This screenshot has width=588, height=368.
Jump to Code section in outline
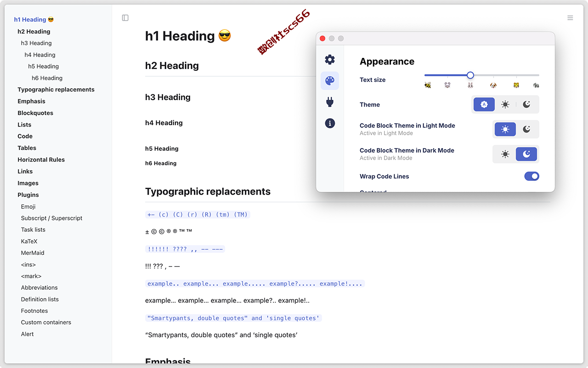coord(25,136)
